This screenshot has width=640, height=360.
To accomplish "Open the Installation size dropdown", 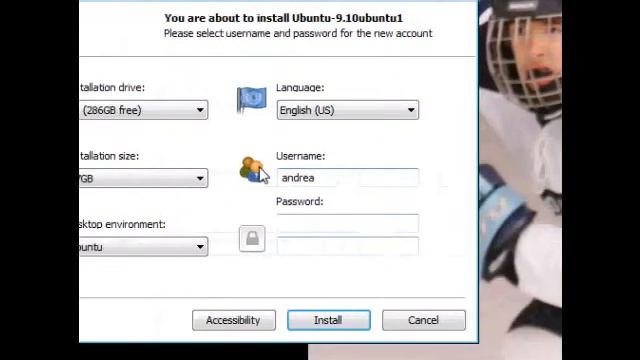I will pos(144,178).
